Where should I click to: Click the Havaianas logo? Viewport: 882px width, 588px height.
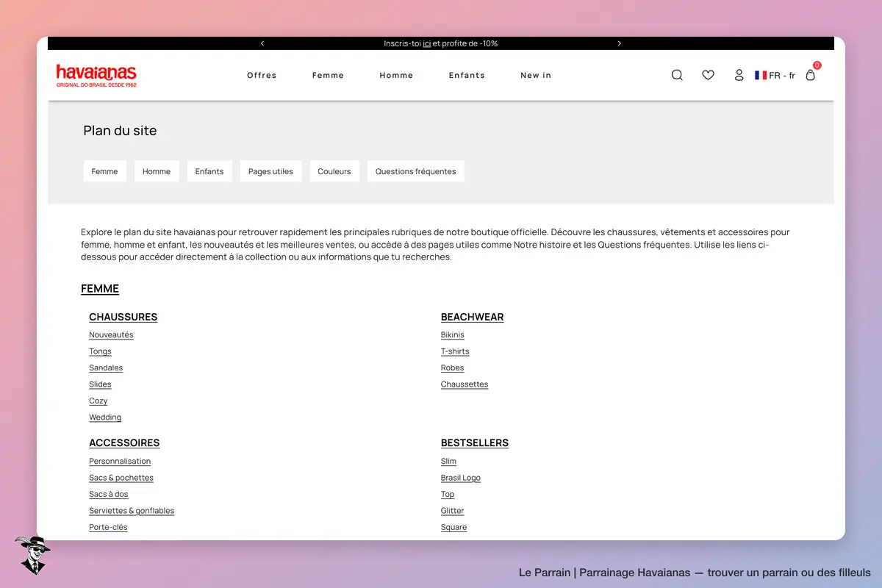[x=96, y=76]
